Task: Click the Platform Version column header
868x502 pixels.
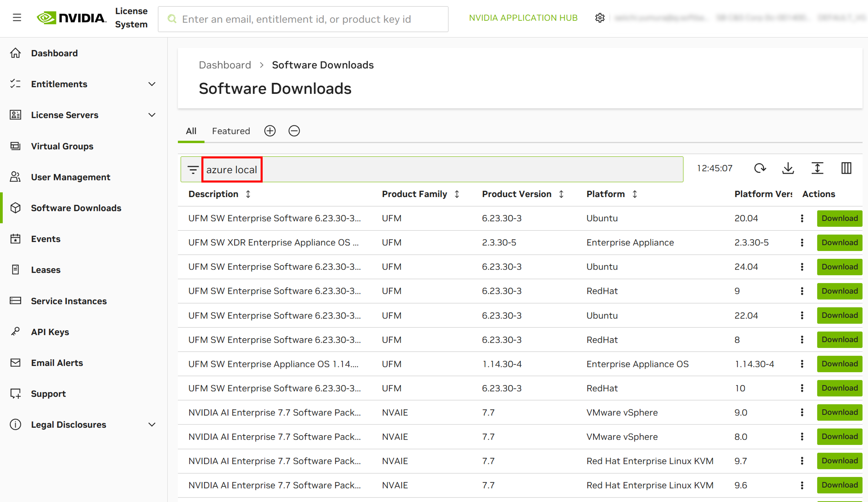Action: (763, 194)
